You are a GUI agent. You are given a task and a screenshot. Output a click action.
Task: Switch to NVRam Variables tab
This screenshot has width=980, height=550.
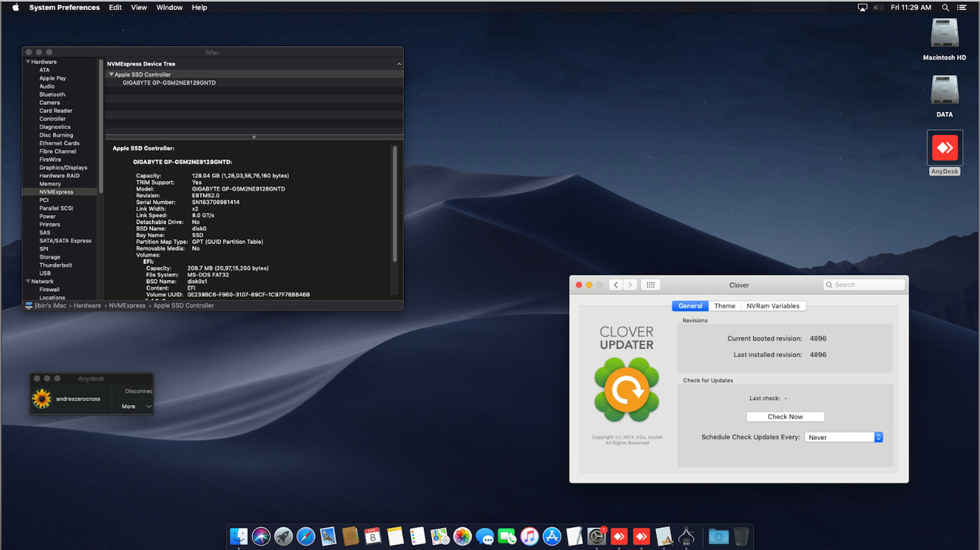point(773,306)
